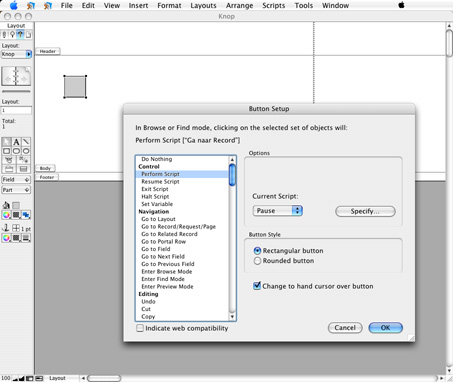Viewport: 453px width, 382px height.
Task: Open the Layouts menu
Action: pos(203,5)
